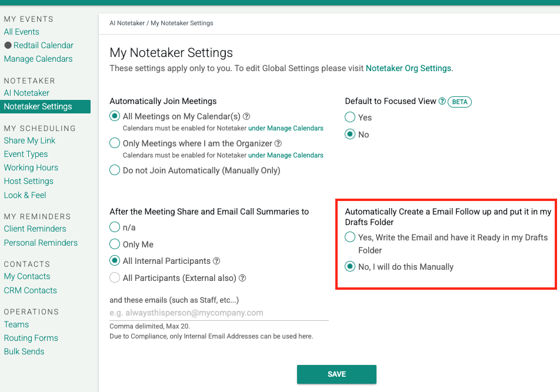The height and width of the screenshot is (392, 560).
Task: Click the additional emails input field
Action: (219, 313)
